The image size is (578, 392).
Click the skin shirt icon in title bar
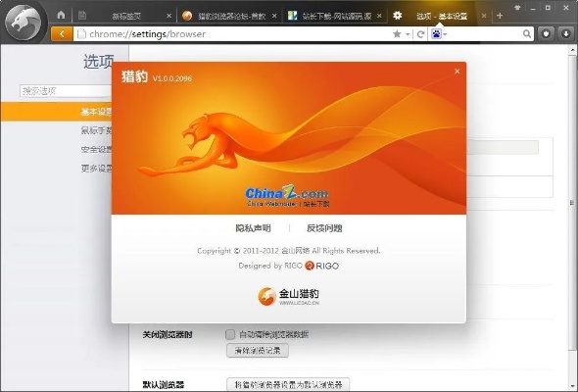point(517,8)
